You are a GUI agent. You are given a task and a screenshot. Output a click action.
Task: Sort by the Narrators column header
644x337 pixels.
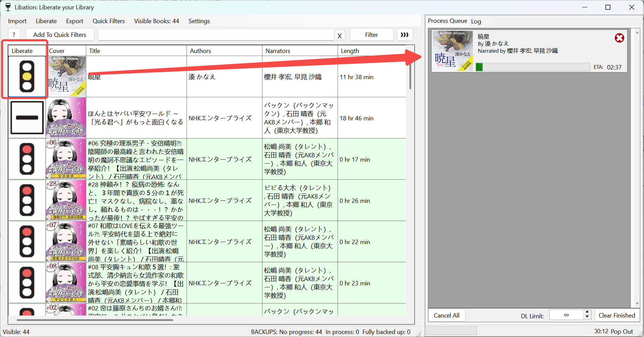(x=300, y=51)
